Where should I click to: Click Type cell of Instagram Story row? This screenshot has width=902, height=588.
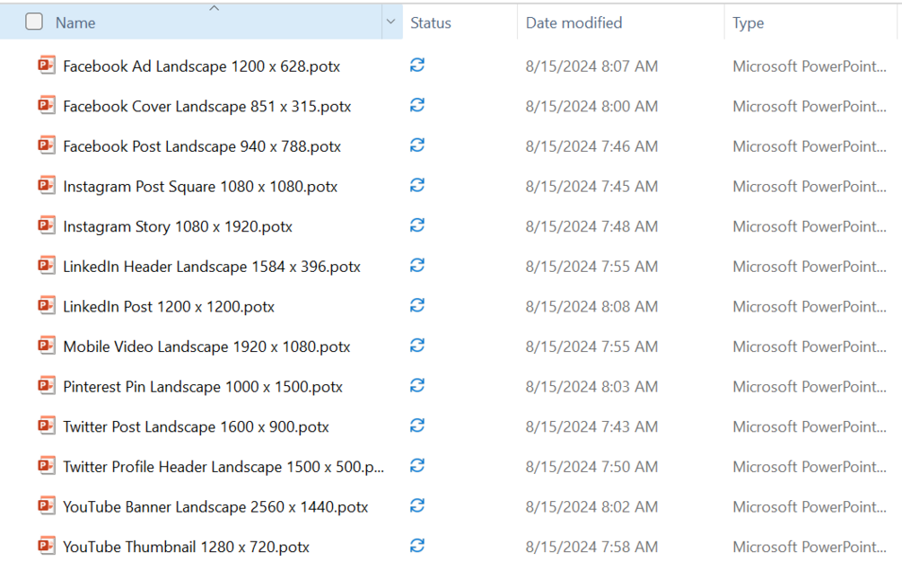click(810, 226)
